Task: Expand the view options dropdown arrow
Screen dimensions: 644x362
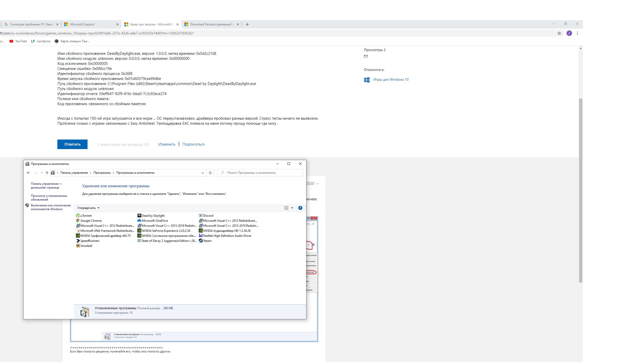Action: coord(292,208)
